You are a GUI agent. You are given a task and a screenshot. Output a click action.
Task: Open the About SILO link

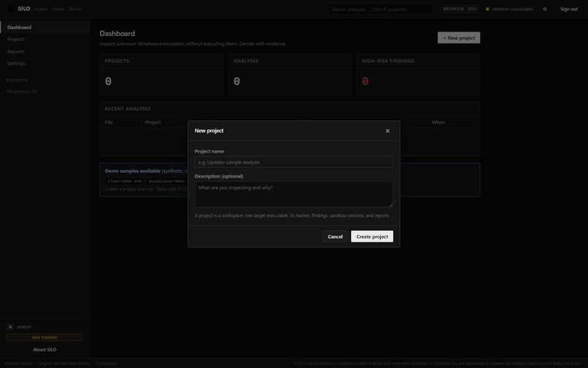[45, 349]
